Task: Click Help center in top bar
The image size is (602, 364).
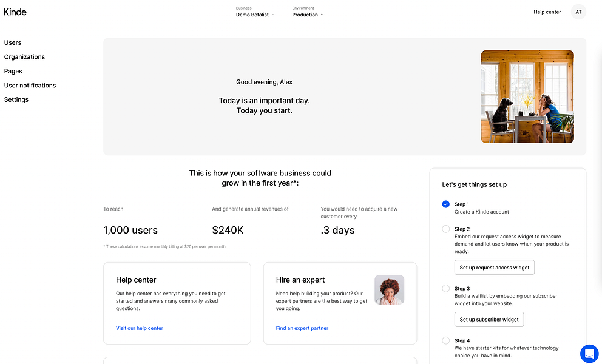Action: tap(547, 12)
